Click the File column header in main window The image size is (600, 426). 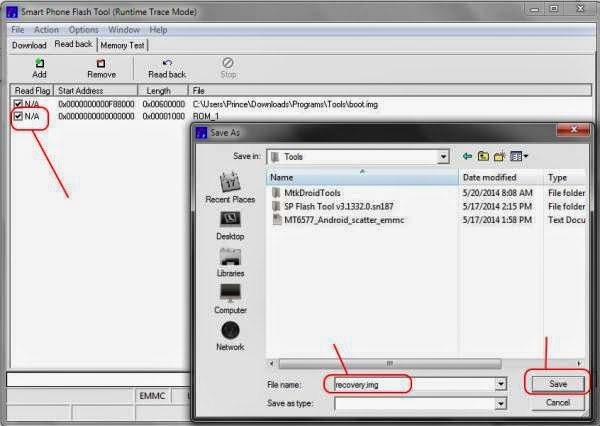click(x=390, y=91)
